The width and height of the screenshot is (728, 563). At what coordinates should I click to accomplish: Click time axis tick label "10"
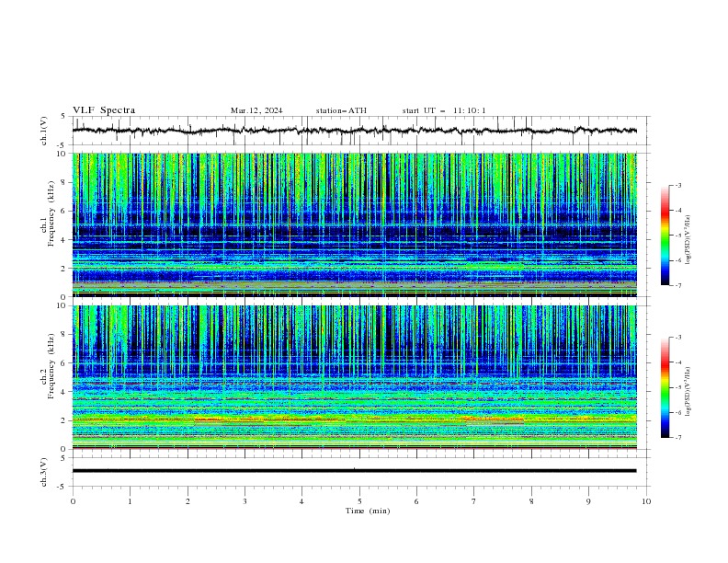click(x=646, y=501)
